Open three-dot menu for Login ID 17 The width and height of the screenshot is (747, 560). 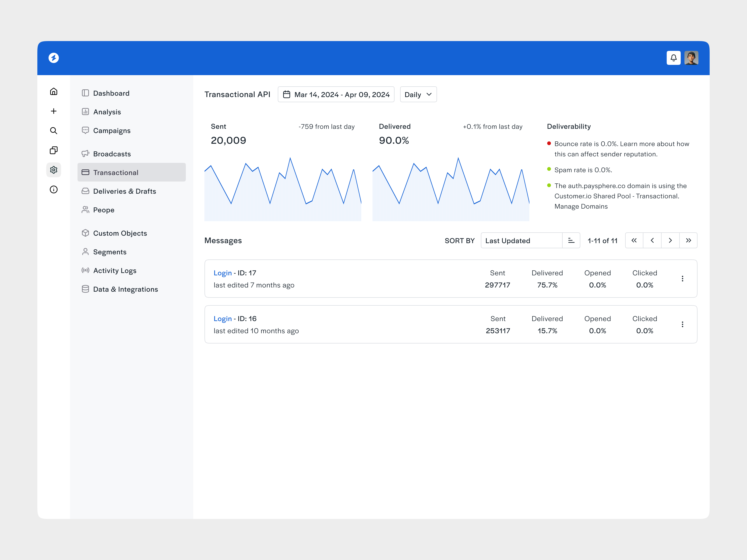pos(682,278)
